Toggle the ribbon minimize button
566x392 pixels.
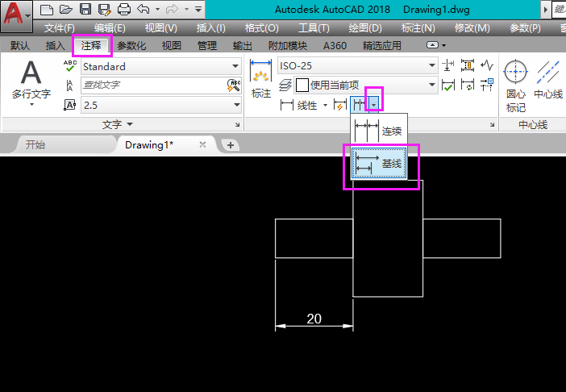(x=432, y=45)
